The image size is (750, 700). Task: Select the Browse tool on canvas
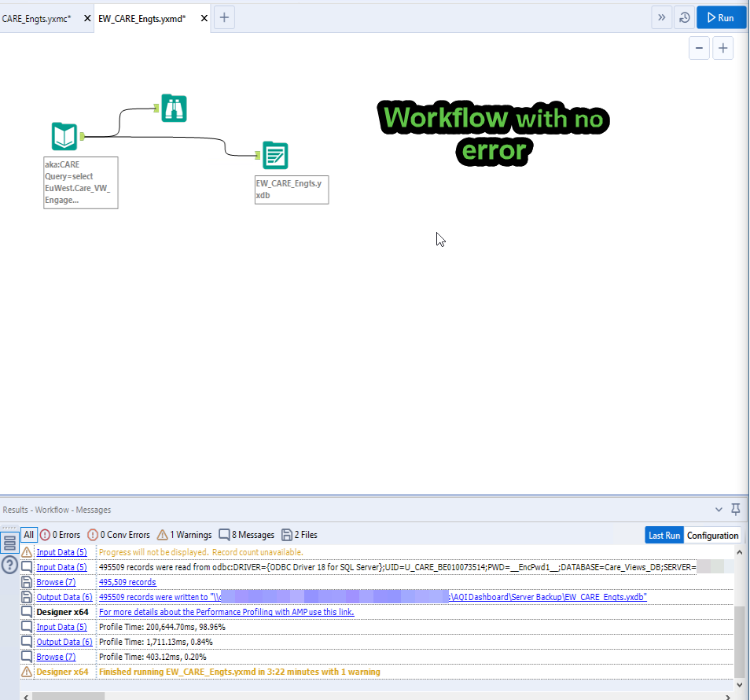pyautogui.click(x=173, y=109)
